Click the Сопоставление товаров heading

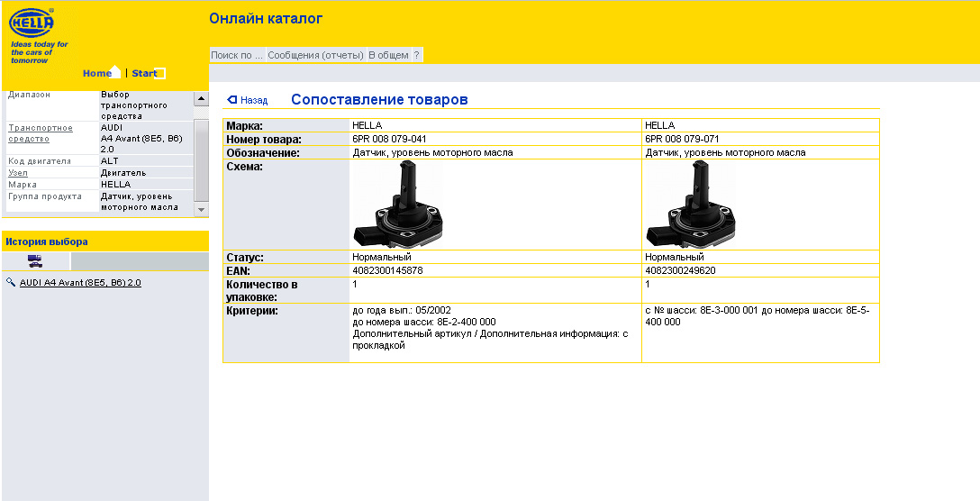(x=379, y=99)
